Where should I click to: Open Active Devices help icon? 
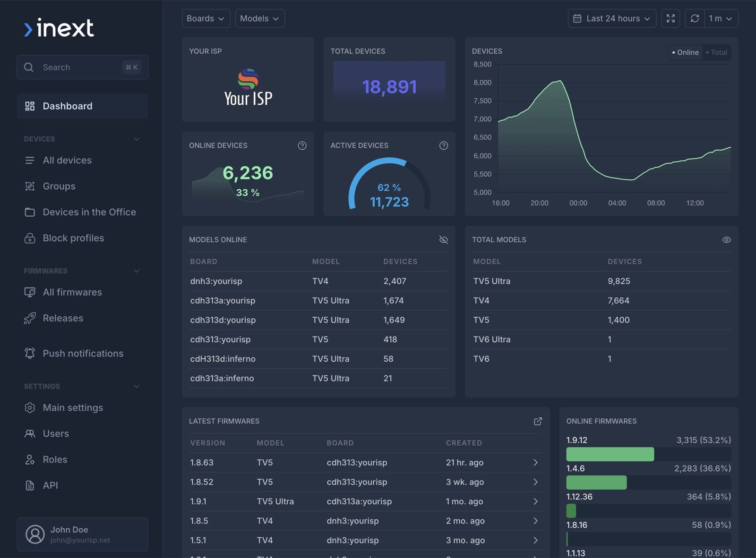point(443,145)
